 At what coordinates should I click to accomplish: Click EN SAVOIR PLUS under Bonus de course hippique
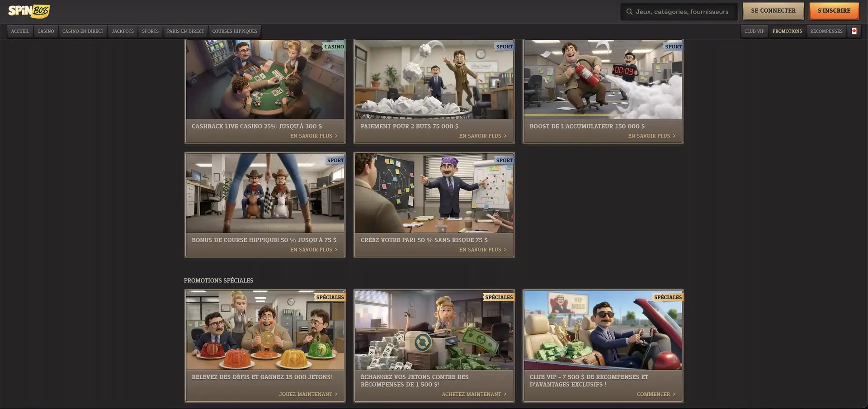[x=314, y=249]
